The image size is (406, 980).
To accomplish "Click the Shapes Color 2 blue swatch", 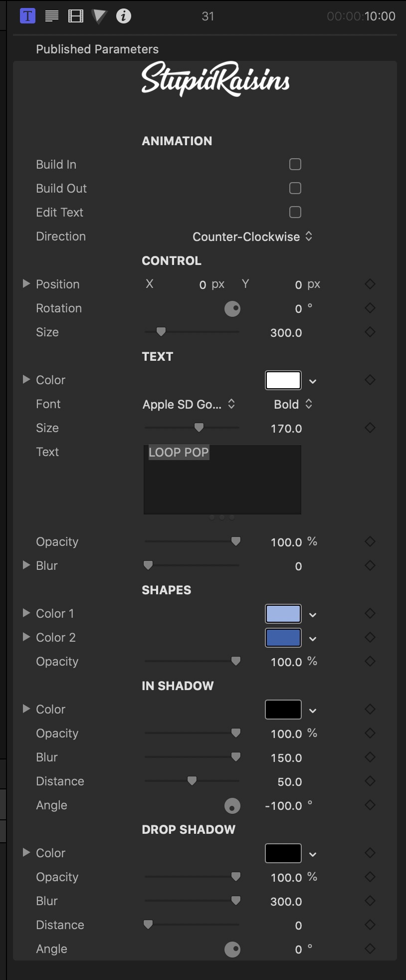I will click(x=283, y=638).
